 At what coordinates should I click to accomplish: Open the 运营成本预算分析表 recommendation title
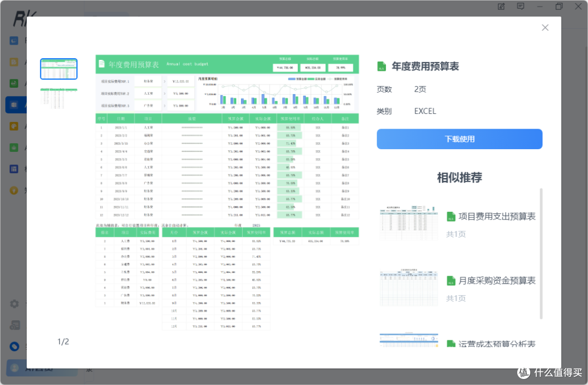[497, 344]
